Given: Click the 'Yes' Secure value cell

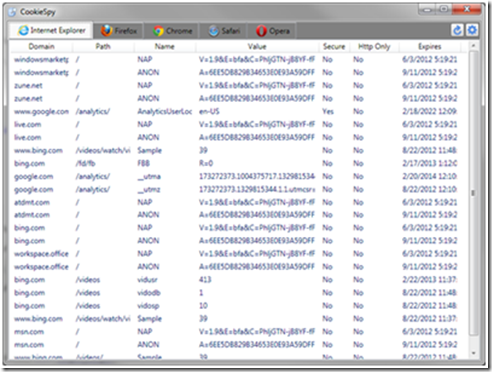Looking at the screenshot, I should tap(328, 111).
